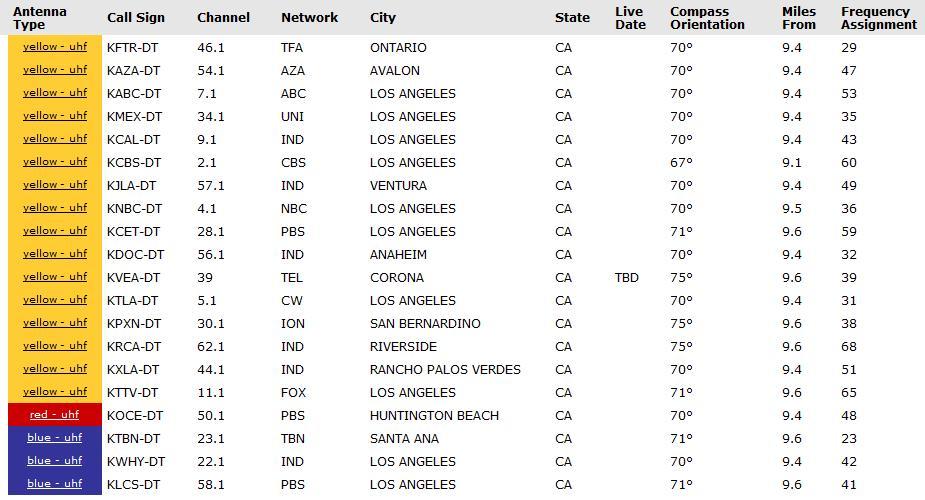Select blue - uhf link for KLCS-DT
The image size is (925, 500).
pos(54,483)
